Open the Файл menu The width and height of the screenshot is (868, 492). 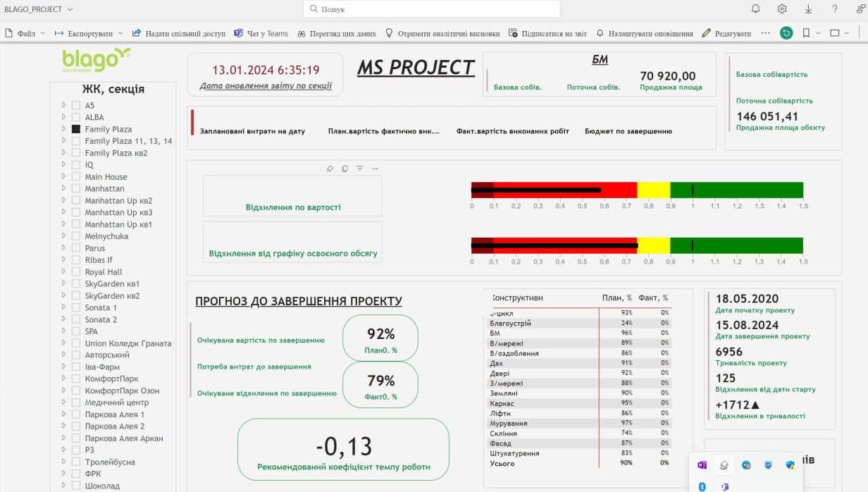pyautogui.click(x=25, y=33)
